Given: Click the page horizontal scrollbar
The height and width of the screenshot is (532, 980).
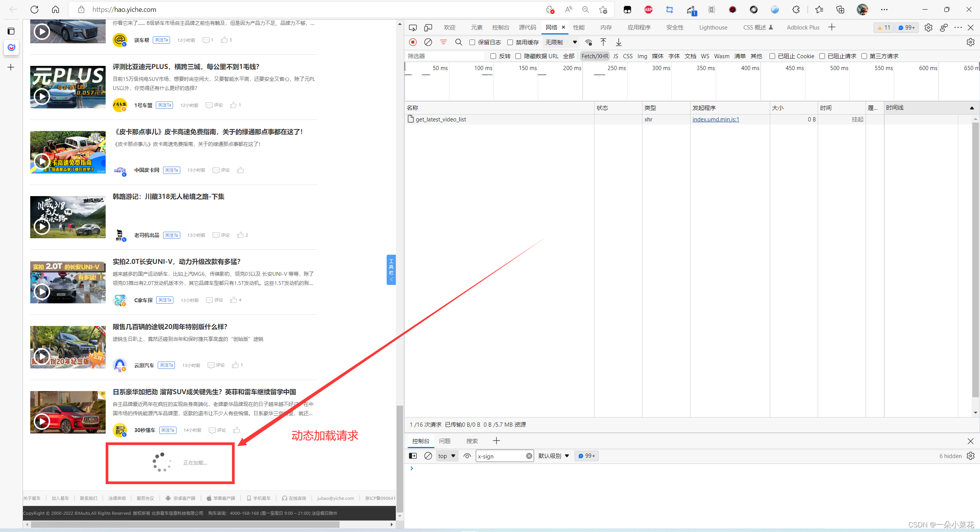Looking at the screenshot, I should (185, 524).
